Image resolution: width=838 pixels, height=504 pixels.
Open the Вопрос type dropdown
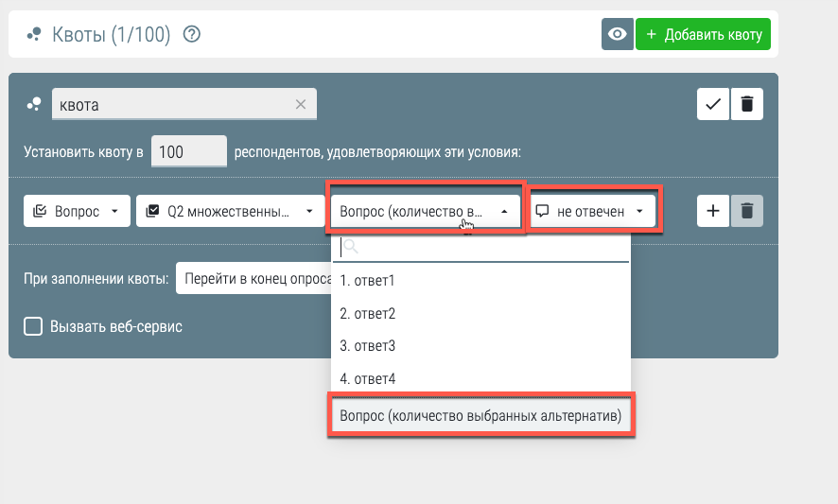pos(77,211)
